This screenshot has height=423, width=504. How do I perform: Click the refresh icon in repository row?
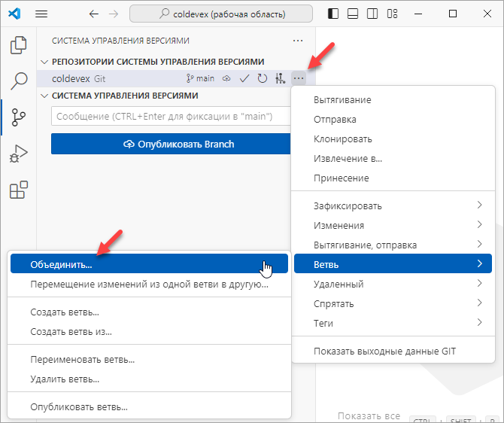(263, 78)
